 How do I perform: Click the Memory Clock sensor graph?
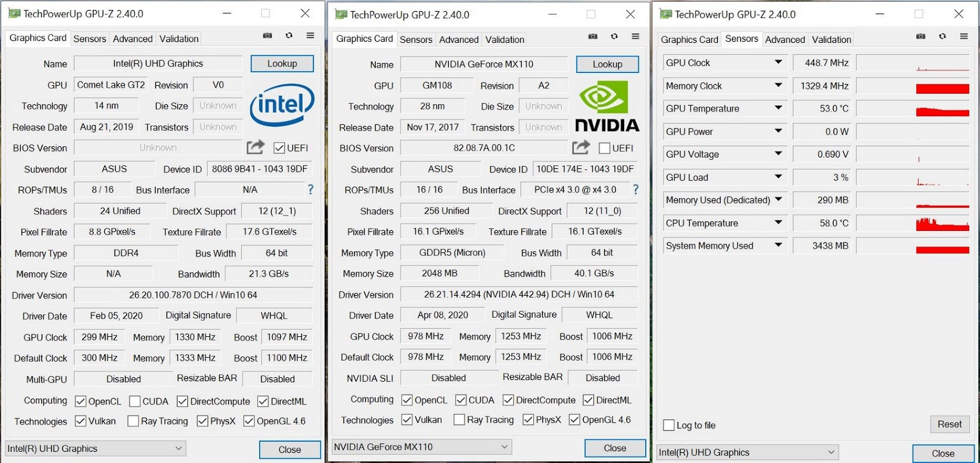tap(913, 86)
